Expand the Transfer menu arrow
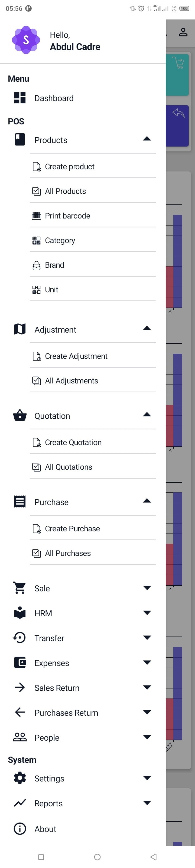Viewport: 195px width, 868px height. point(147,638)
